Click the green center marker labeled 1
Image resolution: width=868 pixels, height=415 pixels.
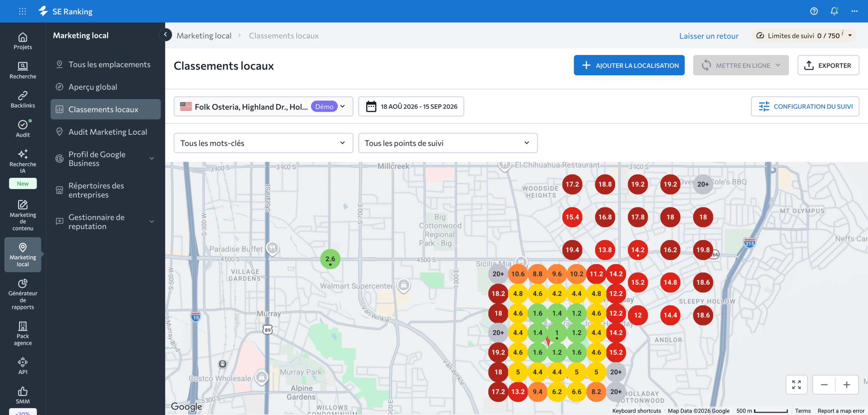[x=557, y=333]
